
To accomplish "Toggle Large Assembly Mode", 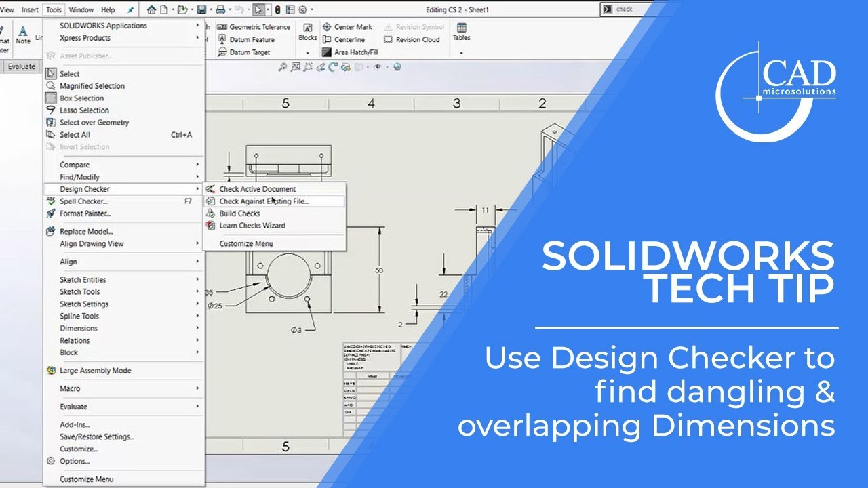I will (x=123, y=371).
